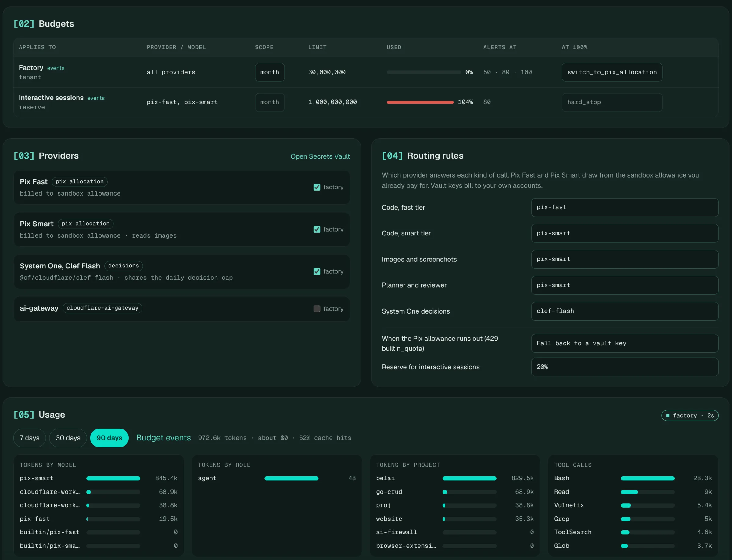Image resolution: width=732 pixels, height=560 pixels.
Task: Change Code, fast tier routing selection
Action: (624, 207)
